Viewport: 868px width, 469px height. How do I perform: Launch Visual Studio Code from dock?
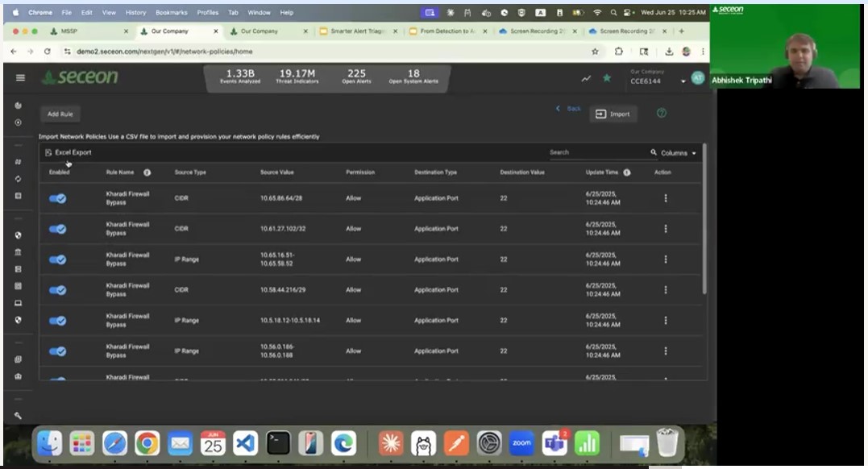245,443
